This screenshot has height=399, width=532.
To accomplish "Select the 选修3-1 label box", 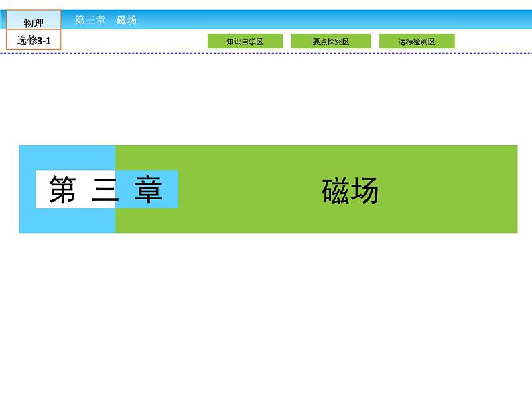I will click(34, 39).
